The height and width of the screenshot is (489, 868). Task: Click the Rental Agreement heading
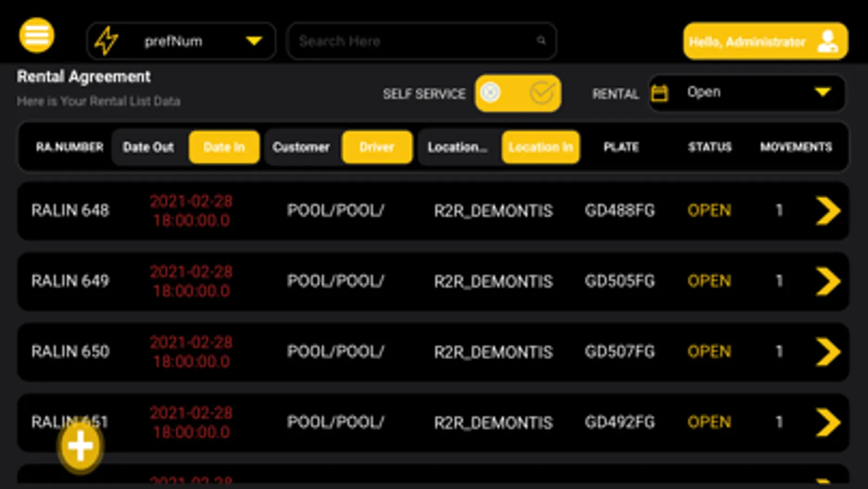pos(84,77)
